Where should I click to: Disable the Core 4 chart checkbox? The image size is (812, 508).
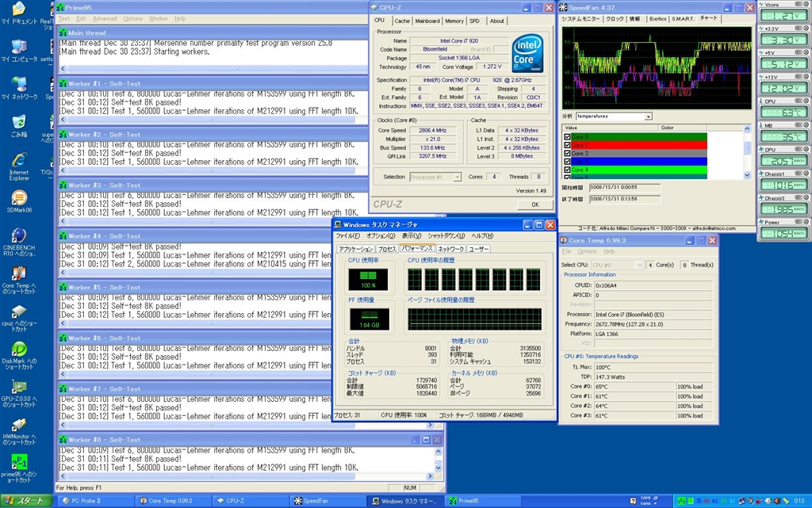click(567, 170)
